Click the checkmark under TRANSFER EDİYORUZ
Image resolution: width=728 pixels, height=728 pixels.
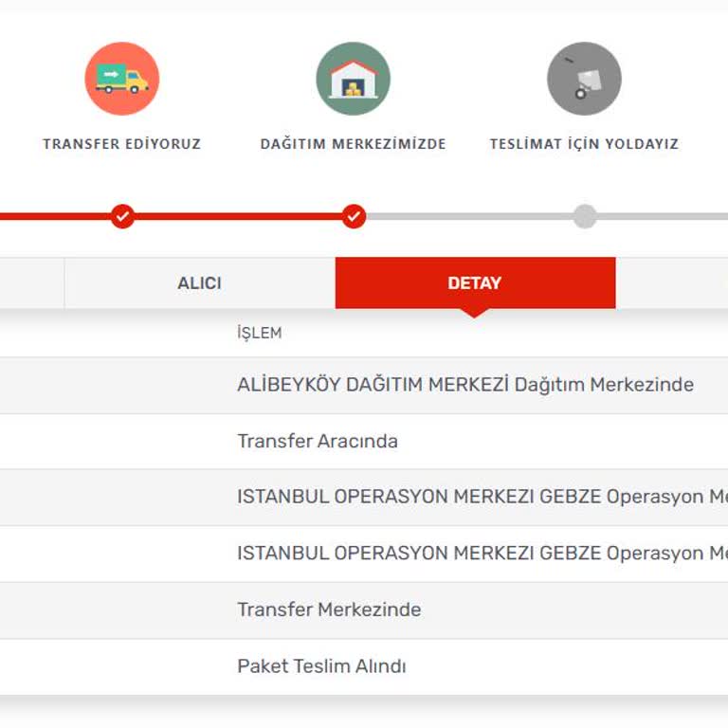122,216
